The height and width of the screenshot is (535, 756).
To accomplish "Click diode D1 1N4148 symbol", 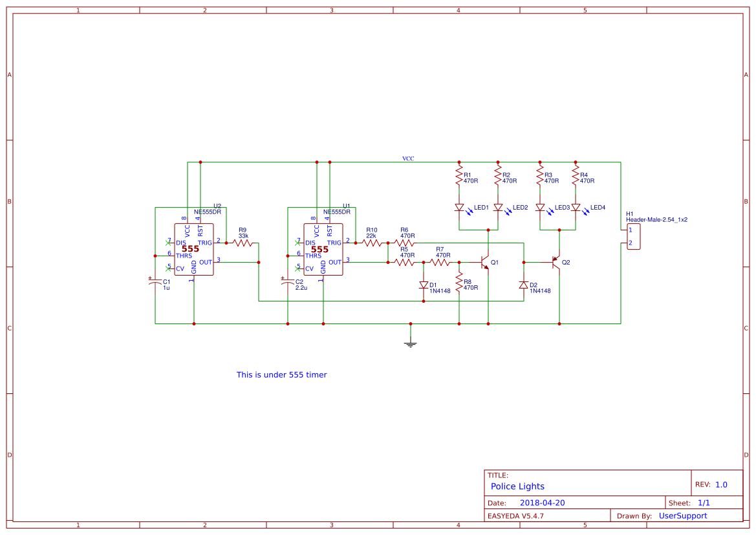I will coord(424,285).
